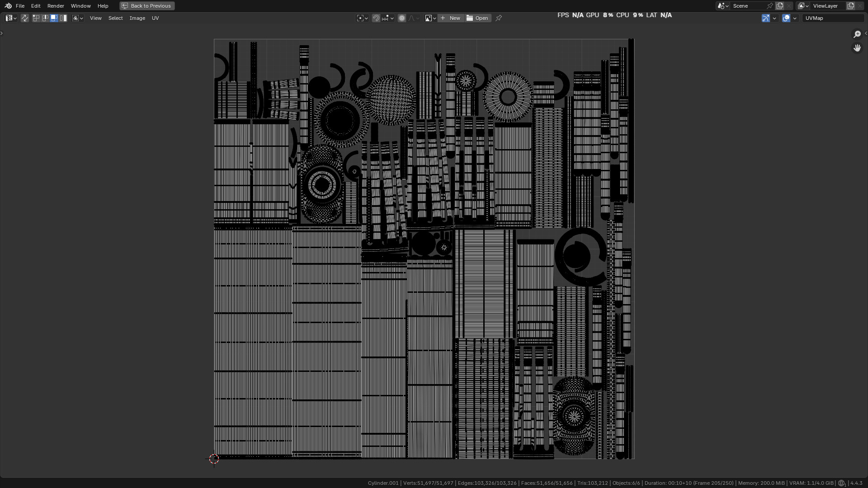868x488 pixels.
Task: Toggle UV sync selection
Action: tap(25, 18)
